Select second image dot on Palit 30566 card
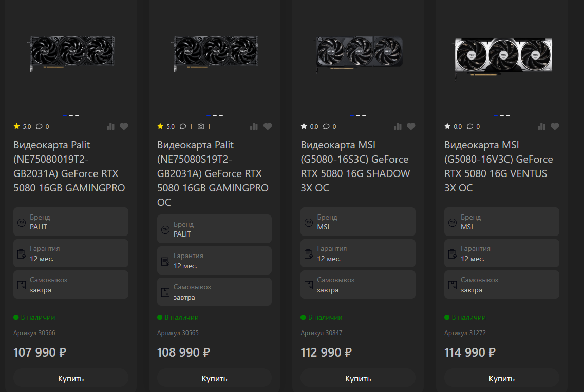Screen dimensions: 584x392 click(x=71, y=115)
